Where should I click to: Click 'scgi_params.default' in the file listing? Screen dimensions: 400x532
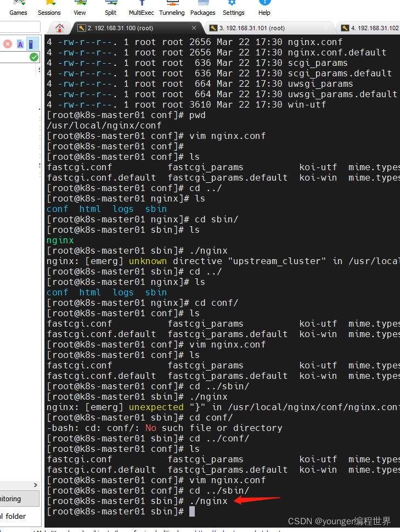pyautogui.click(x=340, y=73)
